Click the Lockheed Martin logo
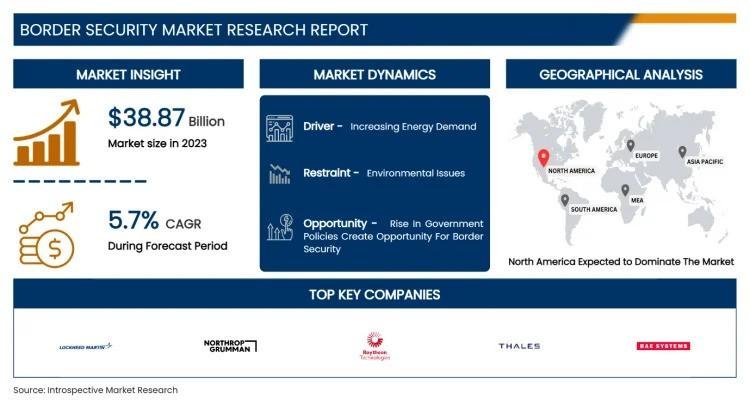 [x=86, y=346]
